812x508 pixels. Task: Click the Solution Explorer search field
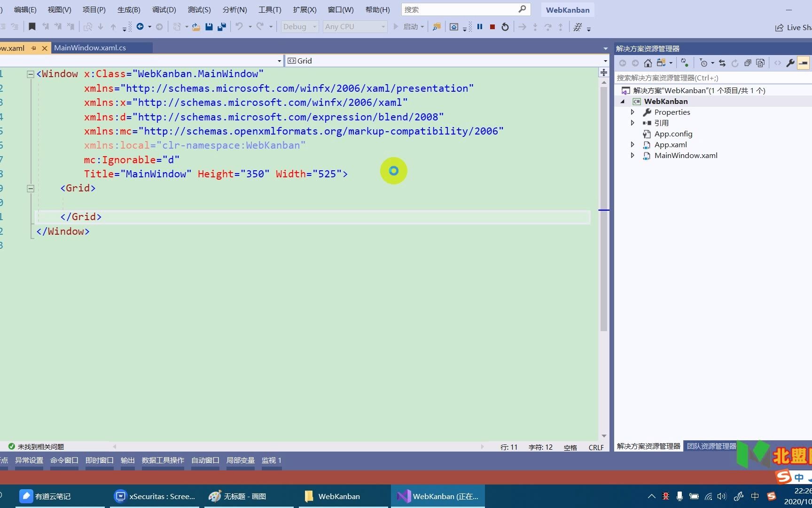pos(713,78)
